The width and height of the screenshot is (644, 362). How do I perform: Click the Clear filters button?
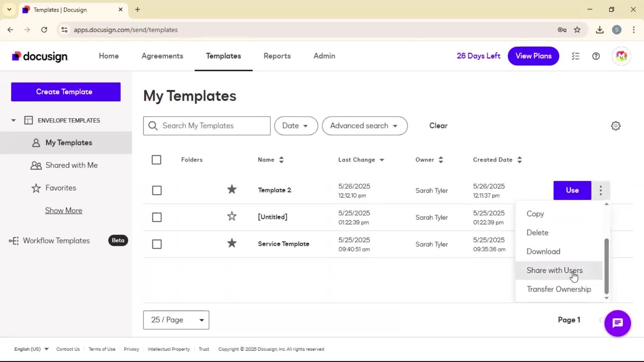point(438,126)
